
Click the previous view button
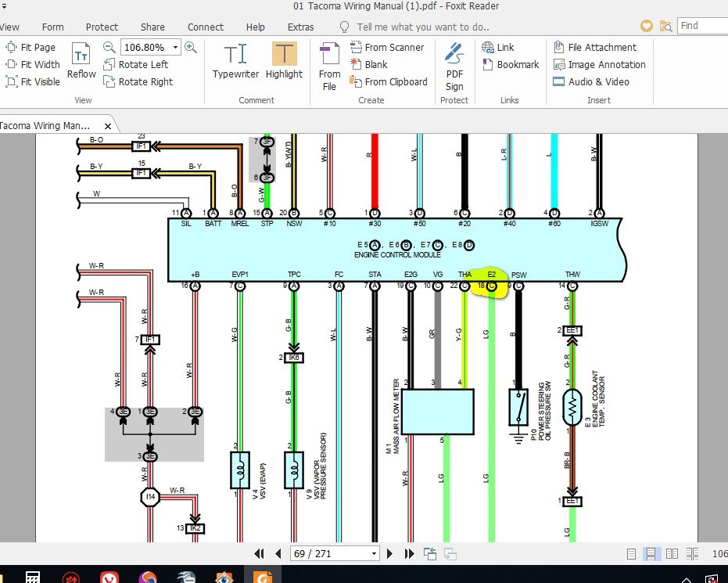click(x=430, y=553)
